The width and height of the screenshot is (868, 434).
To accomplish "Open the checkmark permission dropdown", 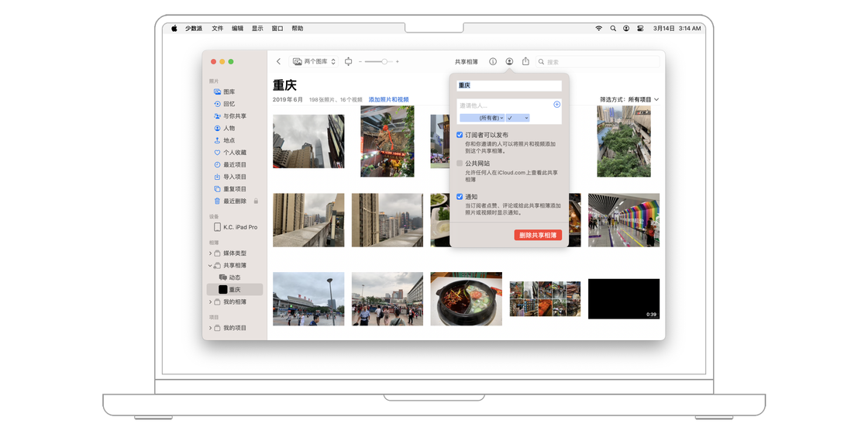I will (x=518, y=118).
